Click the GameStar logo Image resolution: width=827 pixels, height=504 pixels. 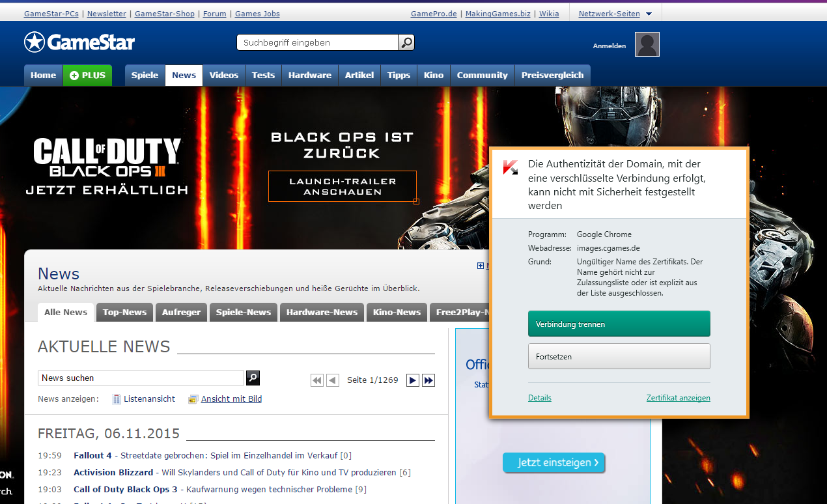point(79,42)
